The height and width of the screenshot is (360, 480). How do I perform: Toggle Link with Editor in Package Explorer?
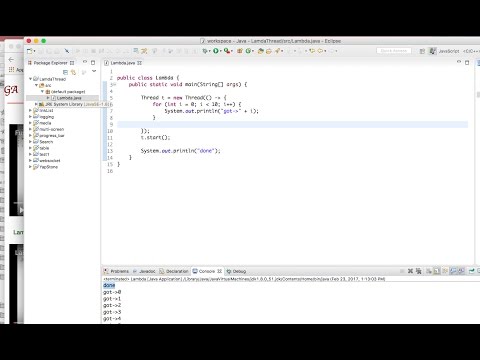[73, 72]
